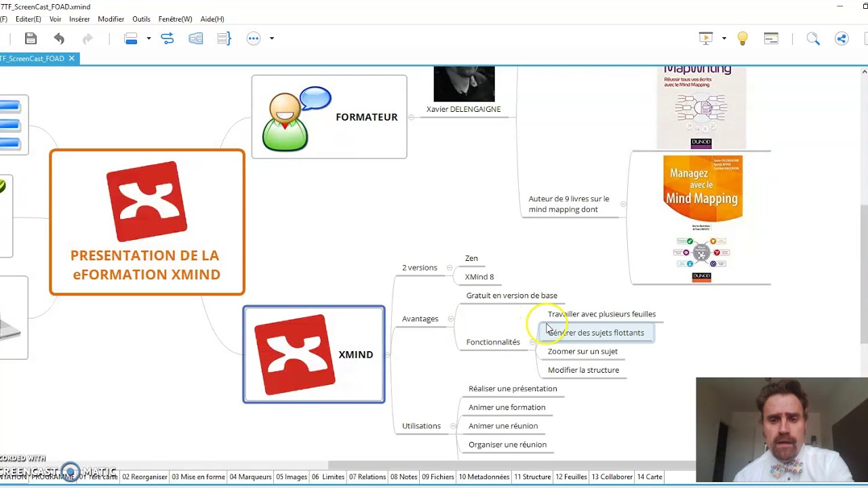Open presentation mode dropdown arrow
The image size is (868, 488).
tap(724, 39)
